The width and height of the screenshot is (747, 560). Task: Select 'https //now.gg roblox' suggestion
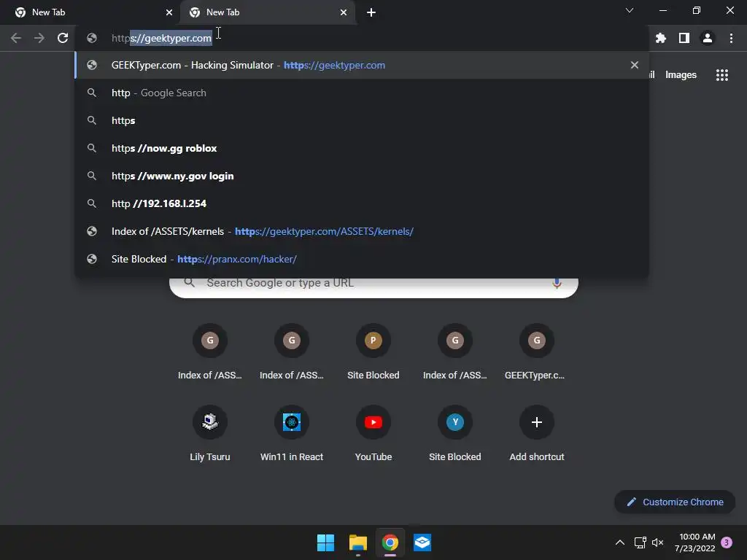[x=362, y=148]
